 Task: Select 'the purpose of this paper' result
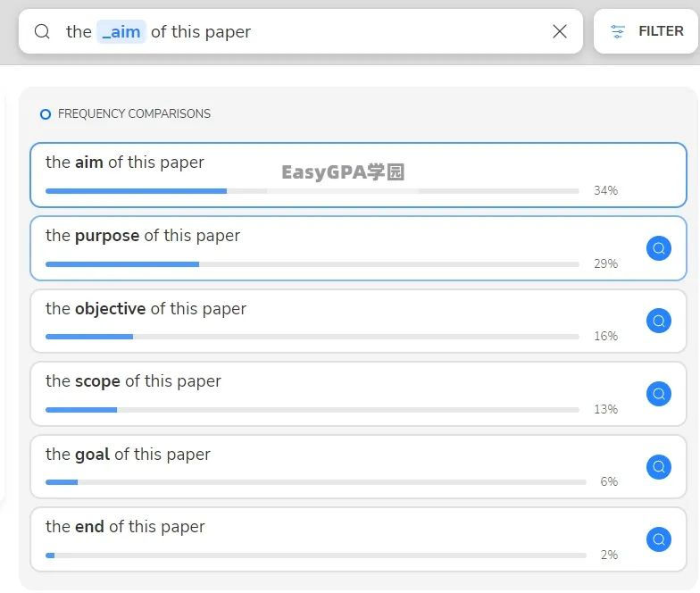[x=143, y=236]
